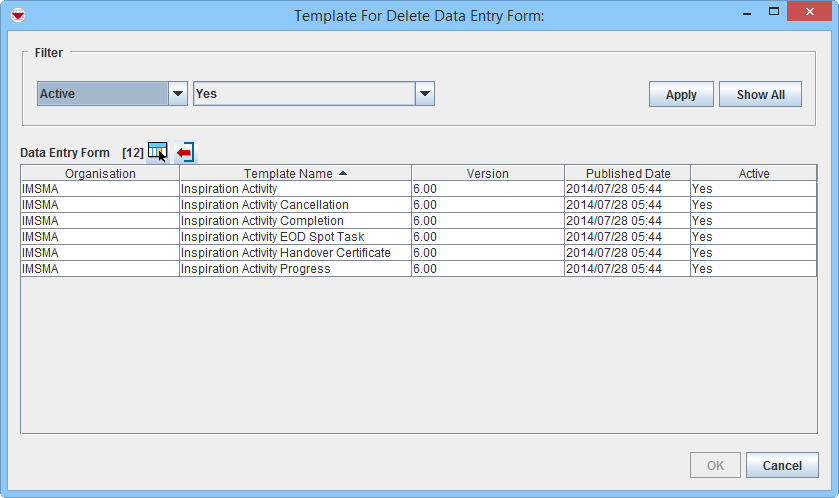
Task: Click the Yes filter value combo box
Action: (x=303, y=94)
